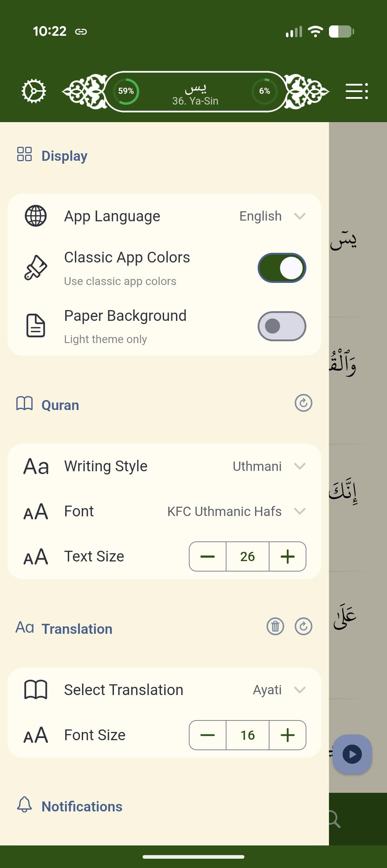Reset Quran settings with refresh icon
The image size is (387, 868).
click(x=303, y=403)
